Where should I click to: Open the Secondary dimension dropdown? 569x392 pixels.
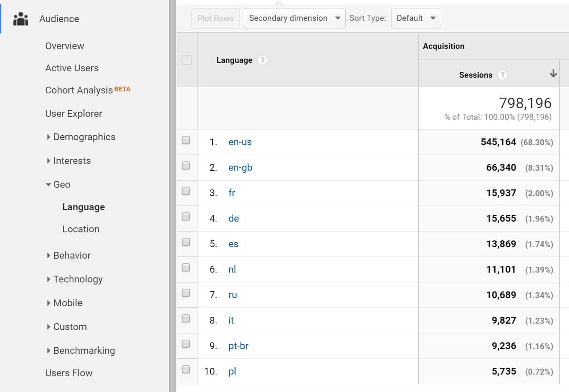tap(294, 18)
